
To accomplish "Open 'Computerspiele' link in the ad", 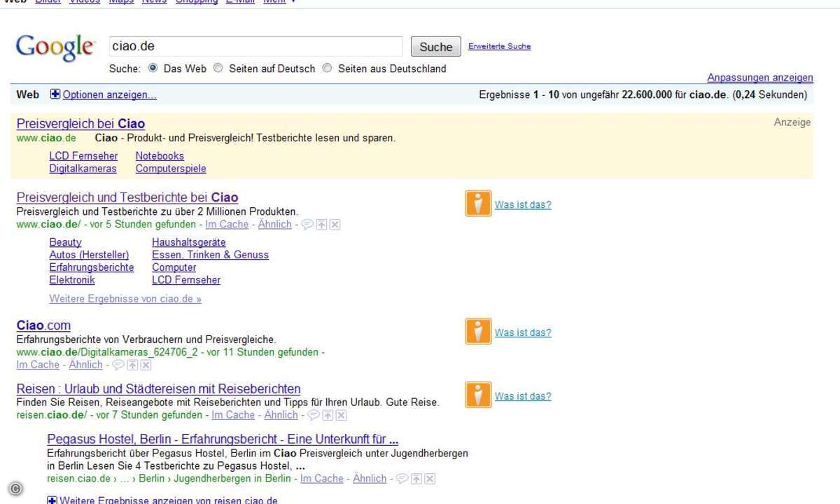I will pyautogui.click(x=171, y=169).
